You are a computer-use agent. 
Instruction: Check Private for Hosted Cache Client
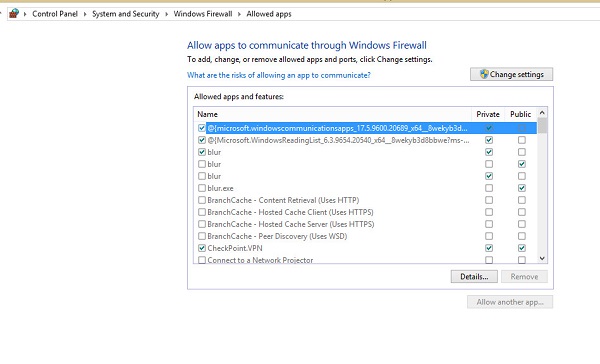pyautogui.click(x=489, y=212)
